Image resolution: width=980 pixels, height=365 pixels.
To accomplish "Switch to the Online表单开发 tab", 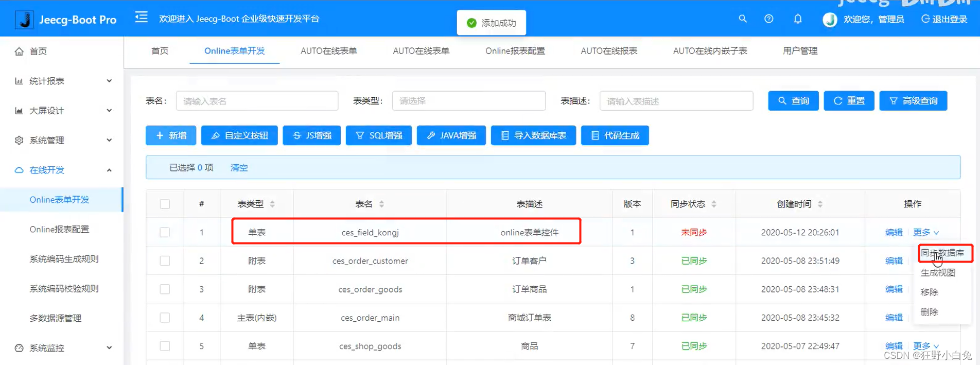I will click(235, 50).
